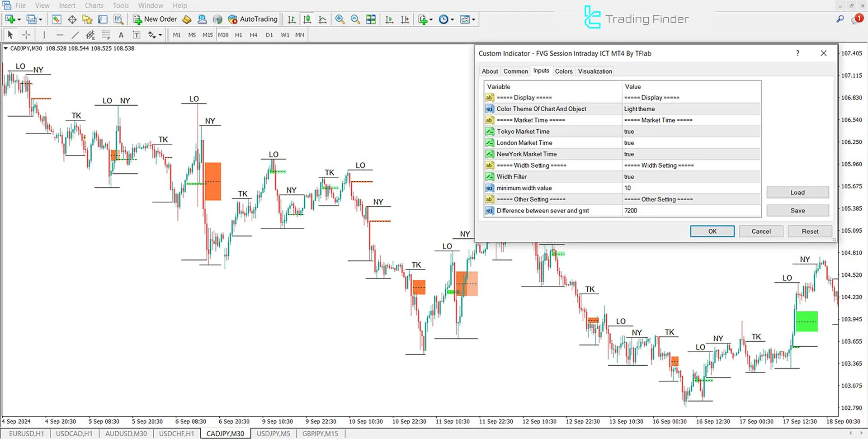Open the notifications alert icon
This screenshot has height=439, width=868.
pos(857,19)
